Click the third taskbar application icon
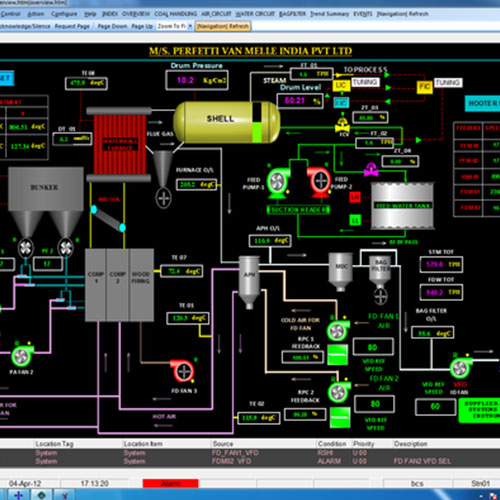 tap(65, 495)
